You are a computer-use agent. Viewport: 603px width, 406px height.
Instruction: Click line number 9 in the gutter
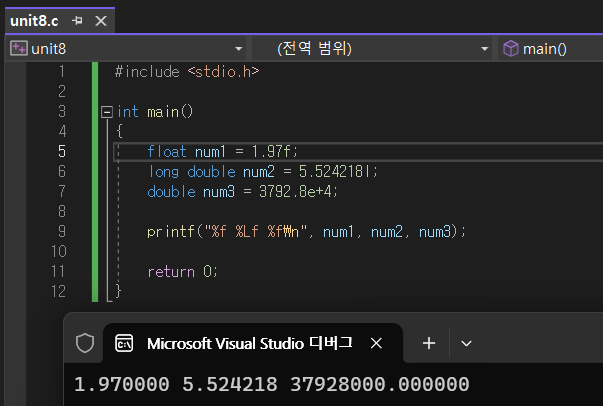click(62, 231)
